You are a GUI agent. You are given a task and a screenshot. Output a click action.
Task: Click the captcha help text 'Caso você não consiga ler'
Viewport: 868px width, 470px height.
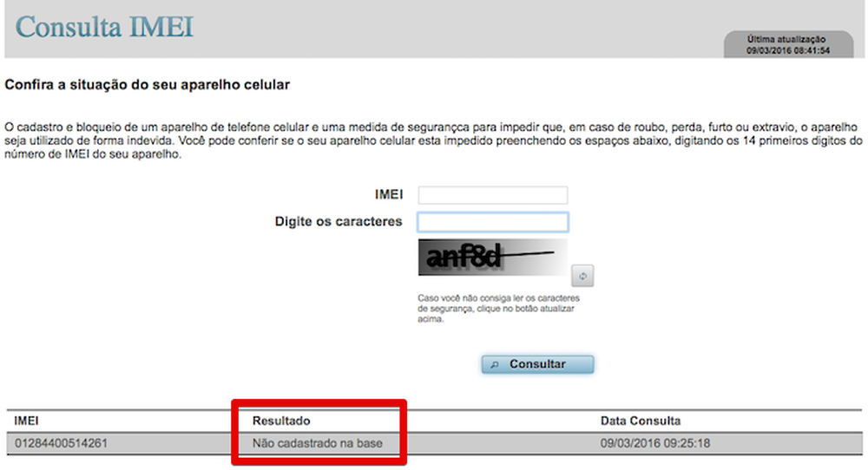pyautogui.click(x=498, y=309)
